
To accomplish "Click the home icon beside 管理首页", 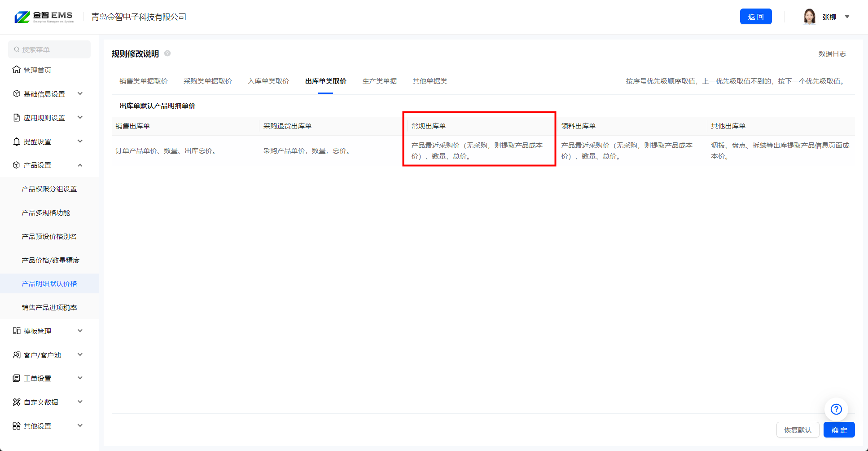I will coord(17,70).
